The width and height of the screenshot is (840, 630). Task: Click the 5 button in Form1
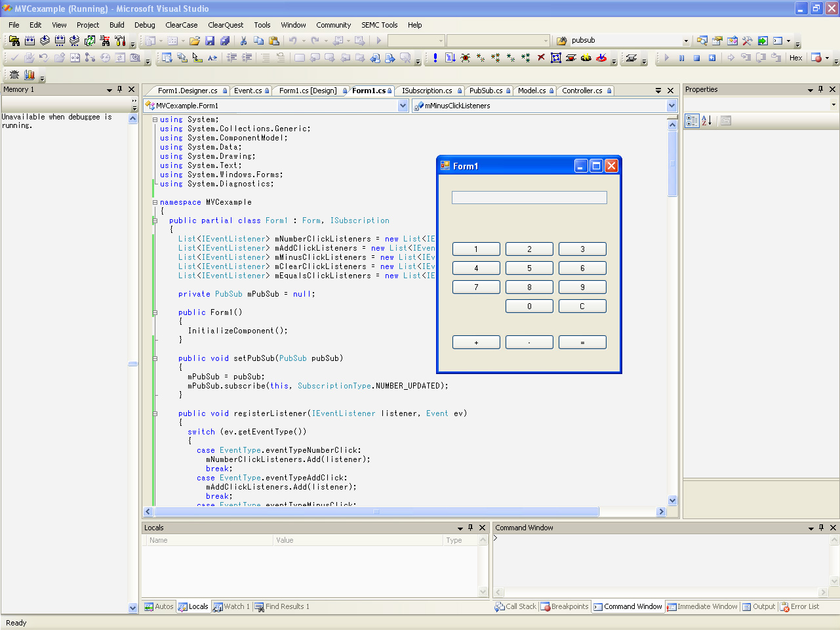point(529,268)
